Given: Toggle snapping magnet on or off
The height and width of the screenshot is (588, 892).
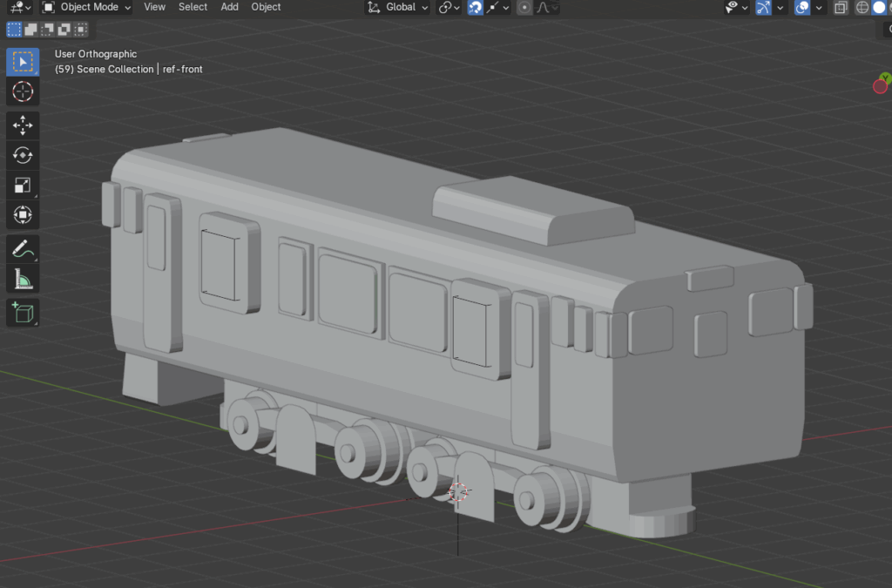Looking at the screenshot, I should click(x=476, y=7).
